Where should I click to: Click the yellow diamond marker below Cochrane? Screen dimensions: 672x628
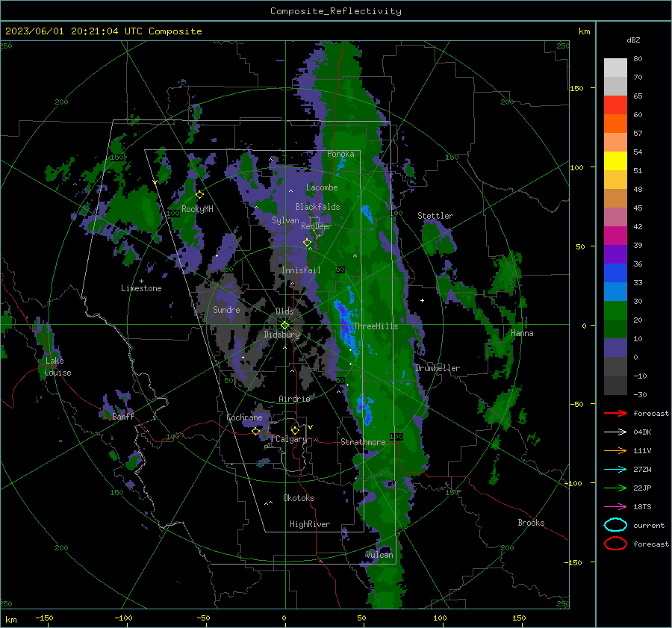tap(256, 432)
